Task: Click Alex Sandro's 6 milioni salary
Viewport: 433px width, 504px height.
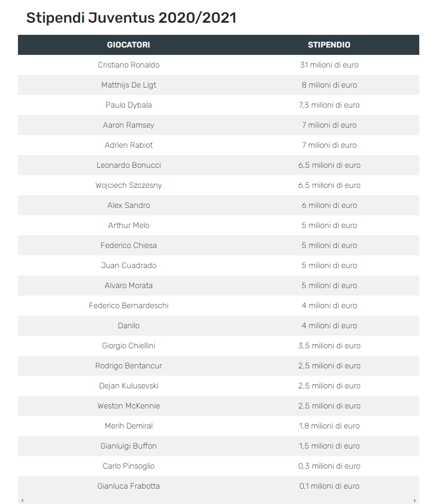Action: click(x=329, y=205)
